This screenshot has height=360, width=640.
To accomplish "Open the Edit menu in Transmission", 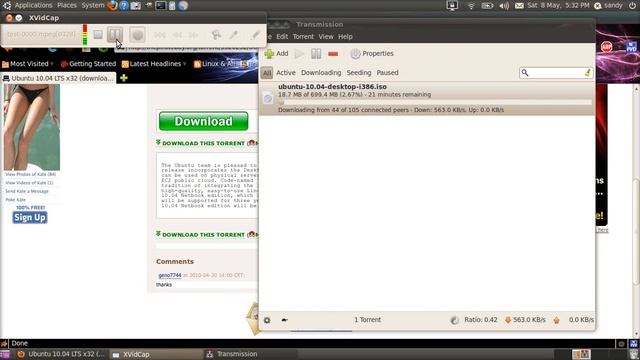I will pyautogui.click(x=282, y=37).
